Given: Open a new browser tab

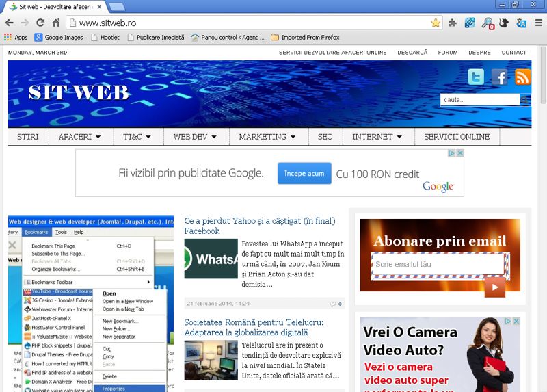Looking at the screenshot, I should [117, 7].
